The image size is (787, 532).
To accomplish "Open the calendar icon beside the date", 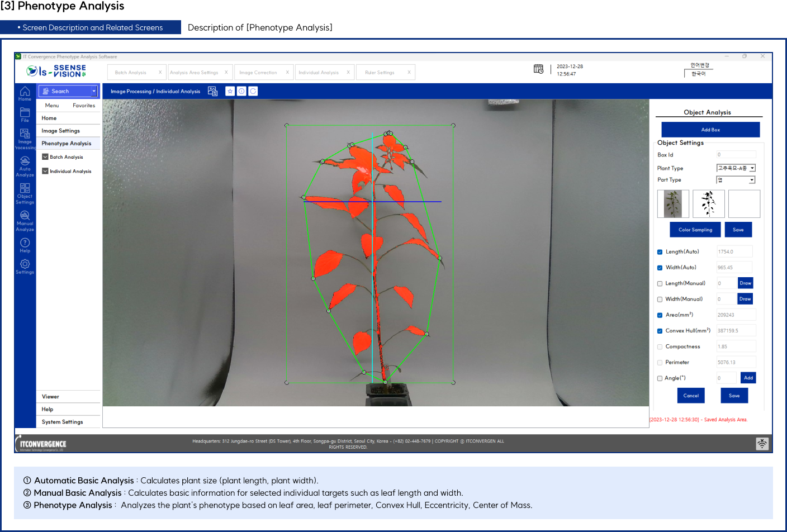I will pos(538,69).
